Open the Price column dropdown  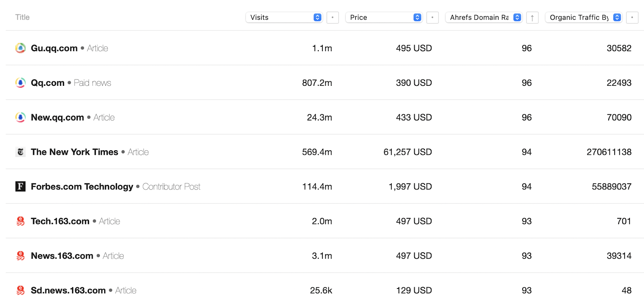click(384, 18)
